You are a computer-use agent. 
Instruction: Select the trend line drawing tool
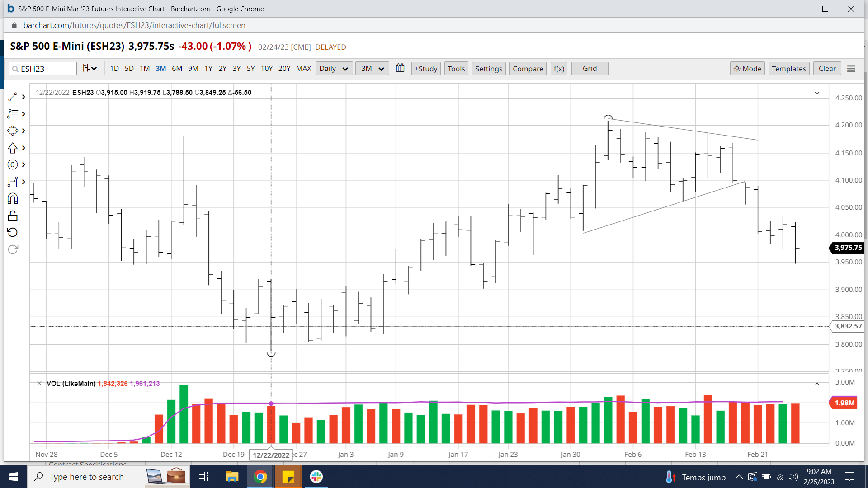click(13, 97)
